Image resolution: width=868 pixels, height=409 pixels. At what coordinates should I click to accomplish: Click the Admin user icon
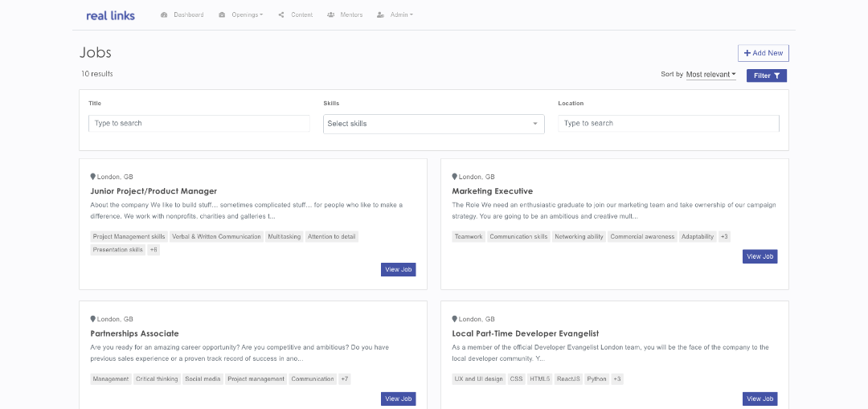point(380,15)
